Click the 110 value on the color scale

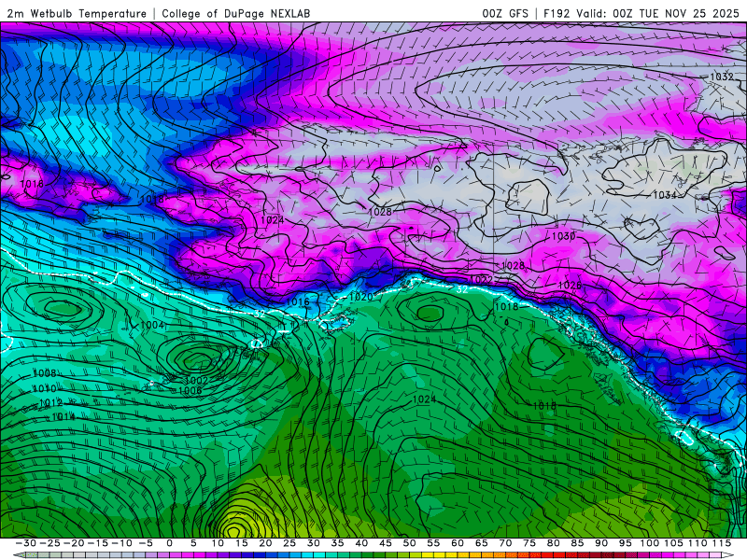point(698,543)
